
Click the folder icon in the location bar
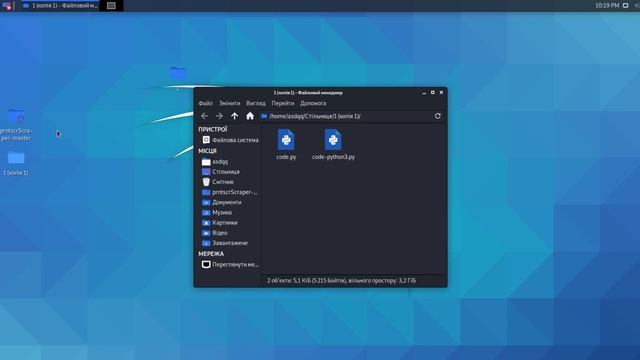(x=264, y=116)
